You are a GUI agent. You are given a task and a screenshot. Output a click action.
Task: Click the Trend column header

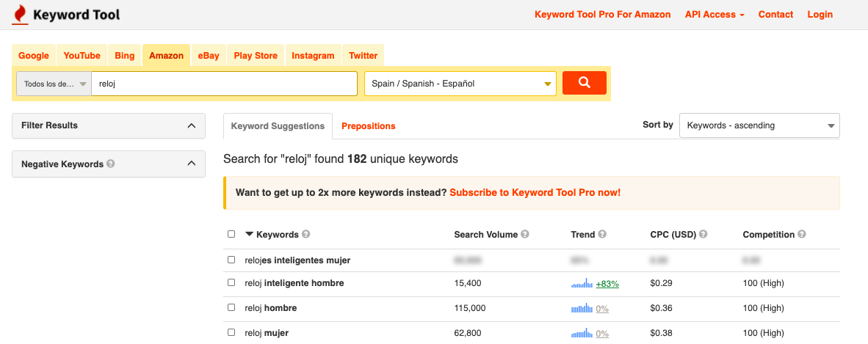click(583, 235)
